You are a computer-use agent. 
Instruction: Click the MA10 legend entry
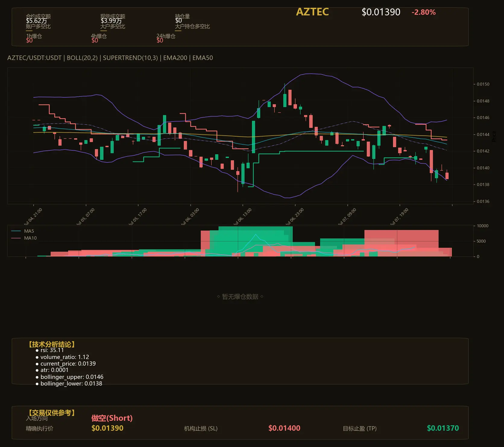(24, 238)
